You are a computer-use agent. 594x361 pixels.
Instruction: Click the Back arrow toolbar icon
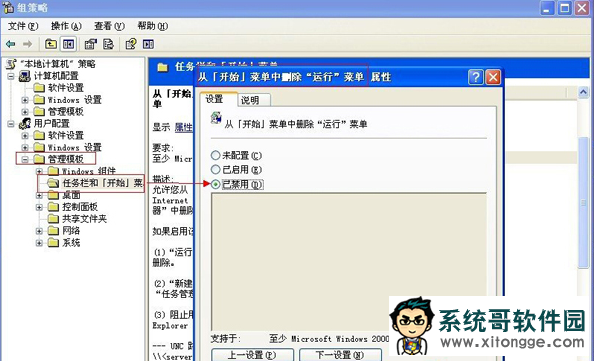pos(11,44)
